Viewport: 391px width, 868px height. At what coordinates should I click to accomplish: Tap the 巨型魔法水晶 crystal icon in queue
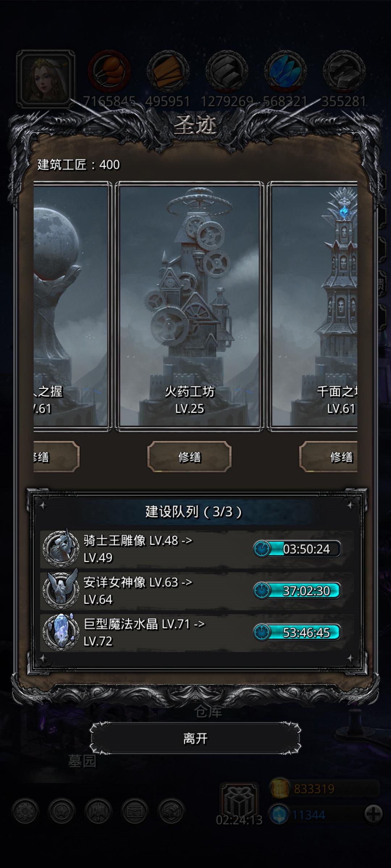[x=61, y=632]
